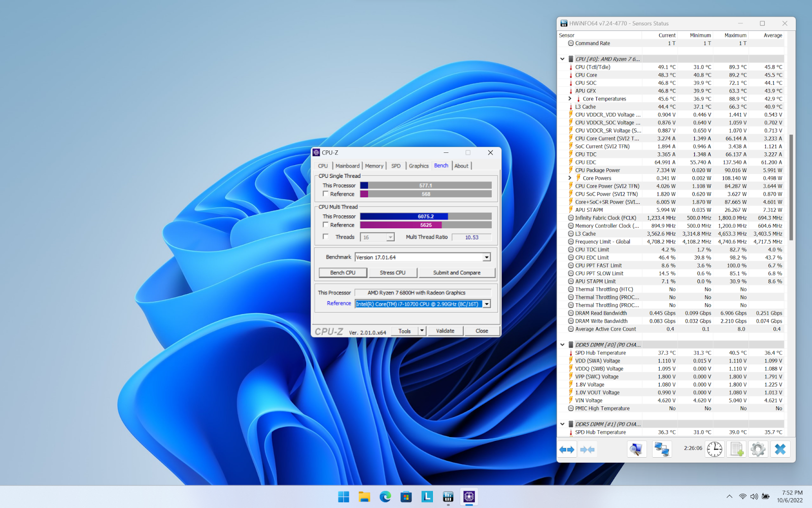The width and height of the screenshot is (812, 508).
Task: Click the CPU-Z title bar app icon
Action: pyautogui.click(x=316, y=152)
